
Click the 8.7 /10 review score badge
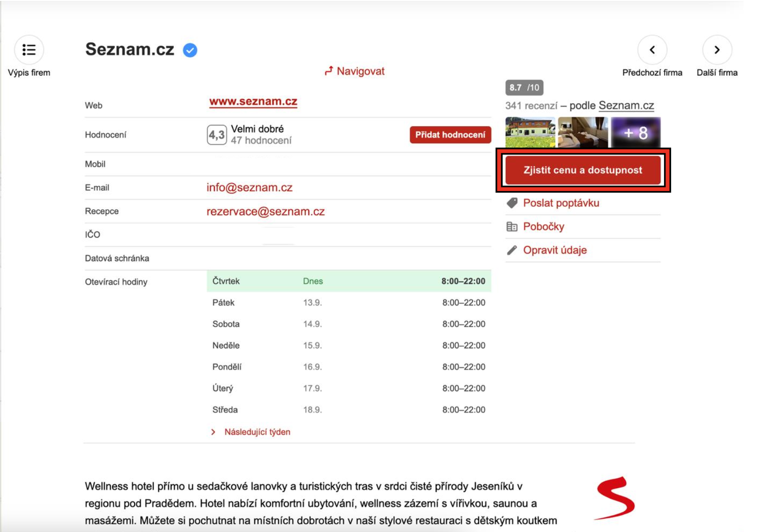coord(524,87)
